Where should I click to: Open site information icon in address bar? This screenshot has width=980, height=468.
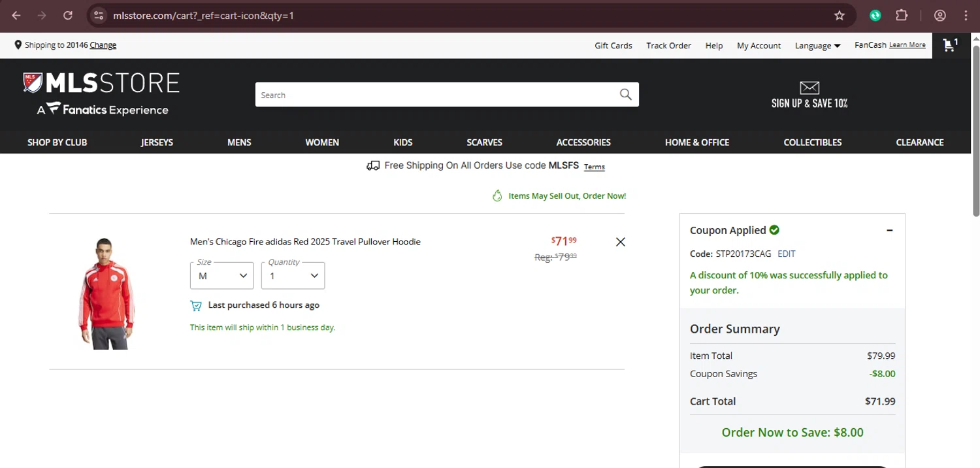click(99, 16)
